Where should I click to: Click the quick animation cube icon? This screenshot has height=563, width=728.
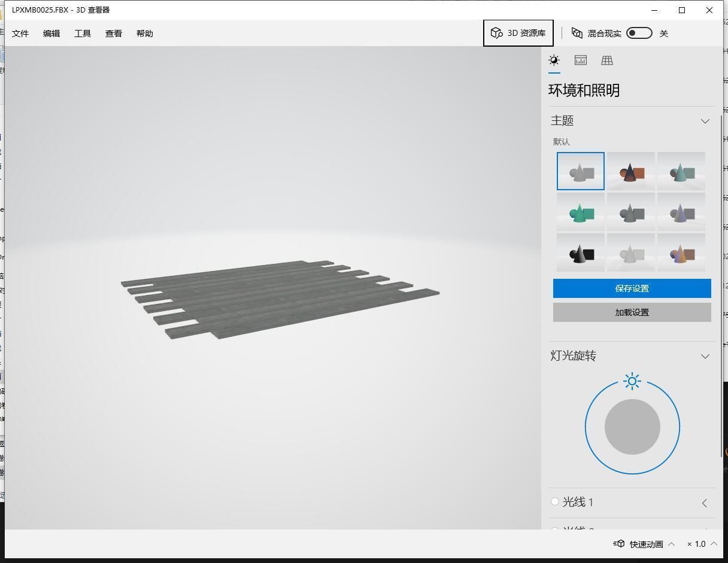tap(619, 544)
